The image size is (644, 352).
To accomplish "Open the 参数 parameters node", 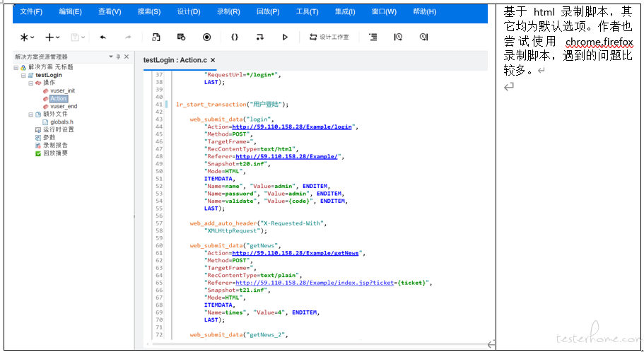I will click(x=48, y=137).
